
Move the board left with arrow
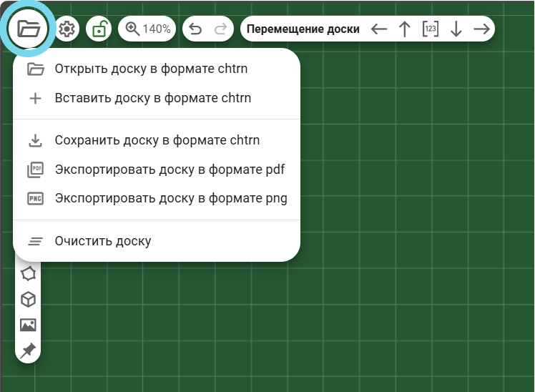[379, 29]
